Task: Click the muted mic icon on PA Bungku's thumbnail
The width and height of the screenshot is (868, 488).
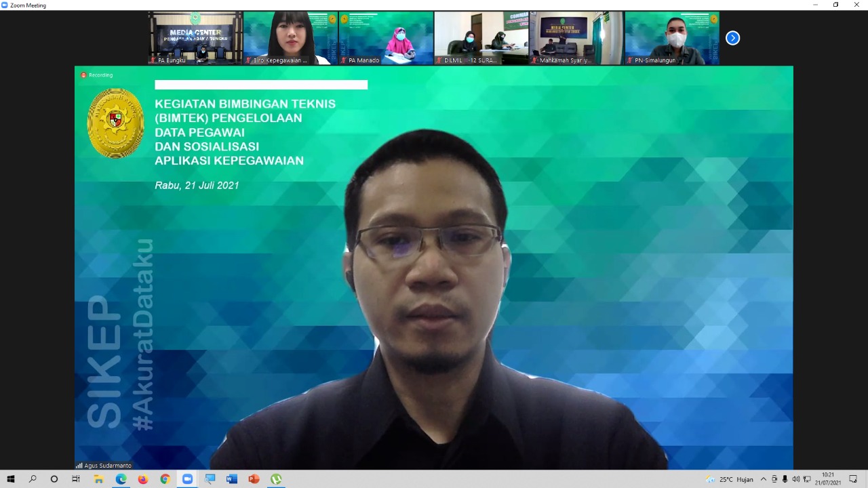Action: (154, 60)
